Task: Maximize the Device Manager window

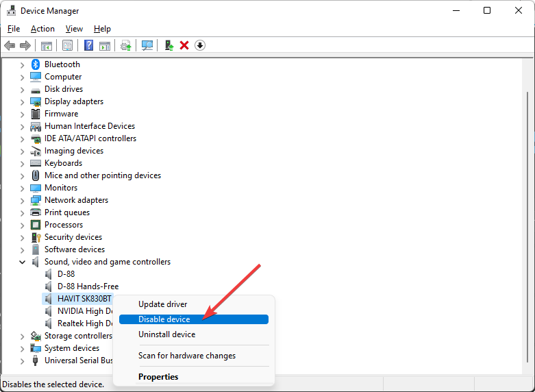Action: 487,10
